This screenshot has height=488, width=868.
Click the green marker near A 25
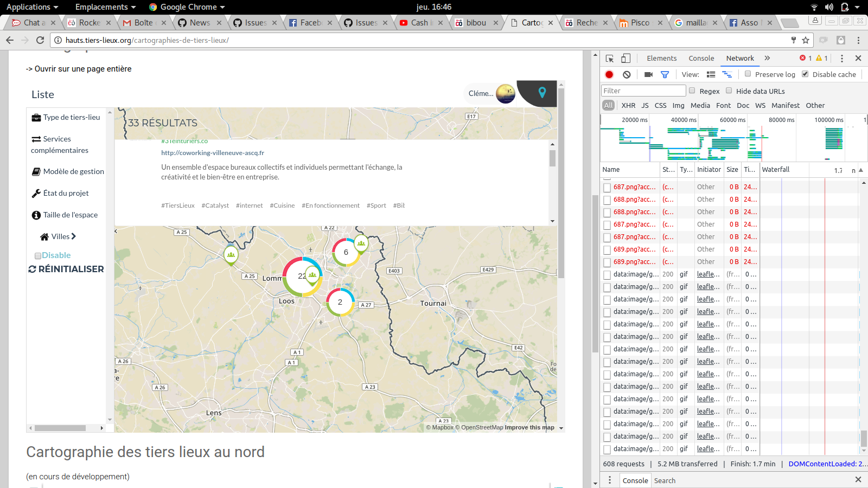(x=231, y=255)
